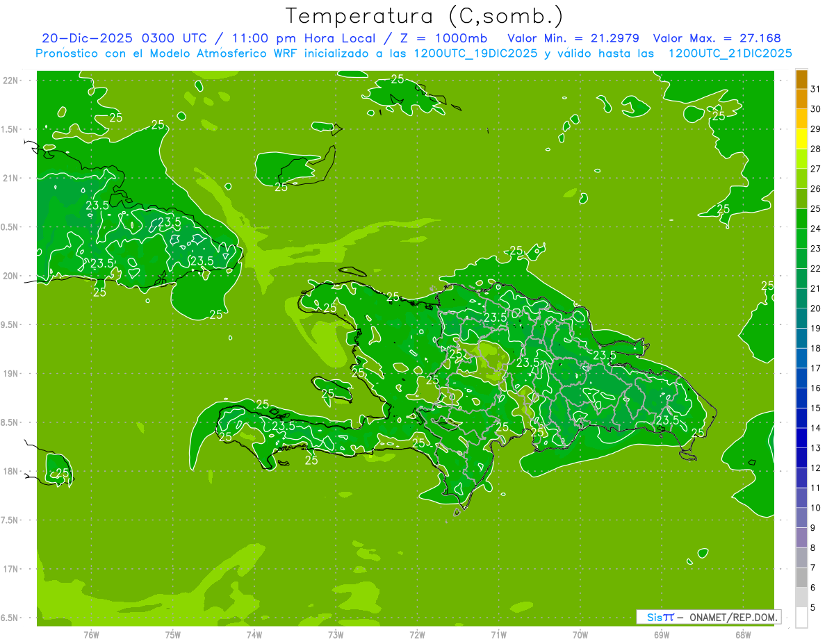Click the yellow scale segment between 28 and 29
Viewport: 834px width, 644px height.
(801, 139)
